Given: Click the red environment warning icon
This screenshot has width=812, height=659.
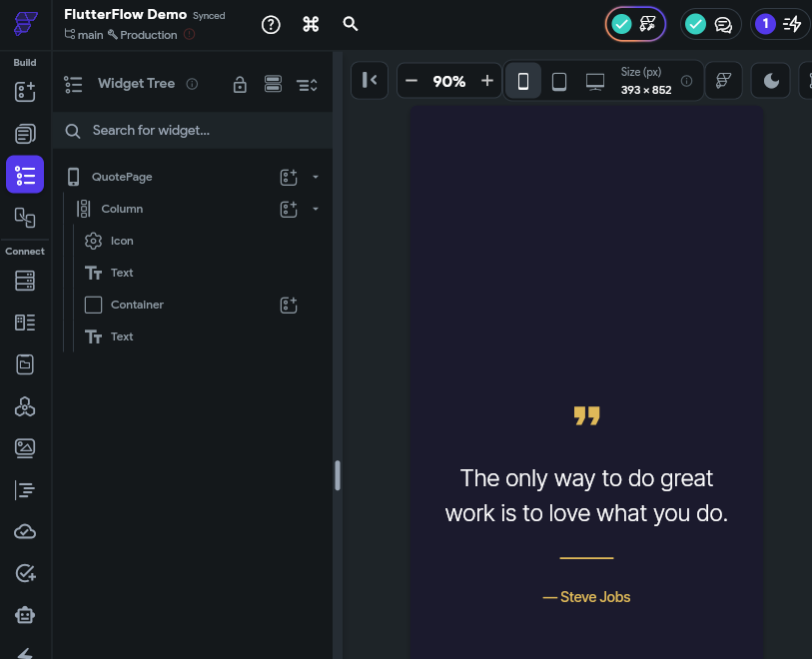Looking at the screenshot, I should click(190, 34).
